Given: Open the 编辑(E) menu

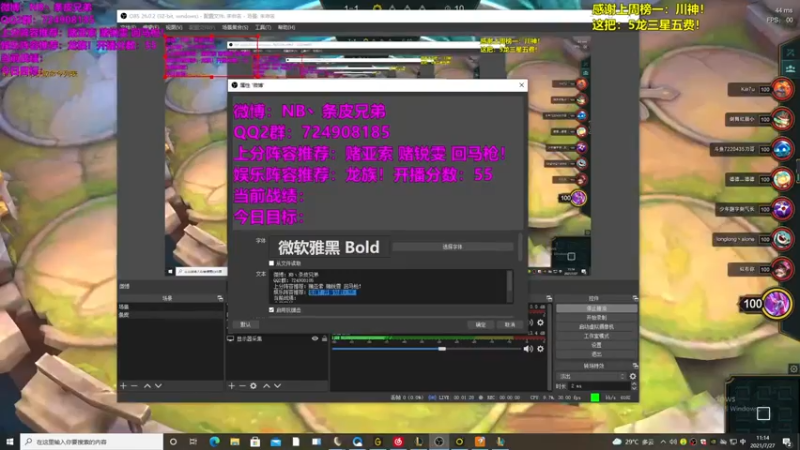Looking at the screenshot, I should [151, 27].
